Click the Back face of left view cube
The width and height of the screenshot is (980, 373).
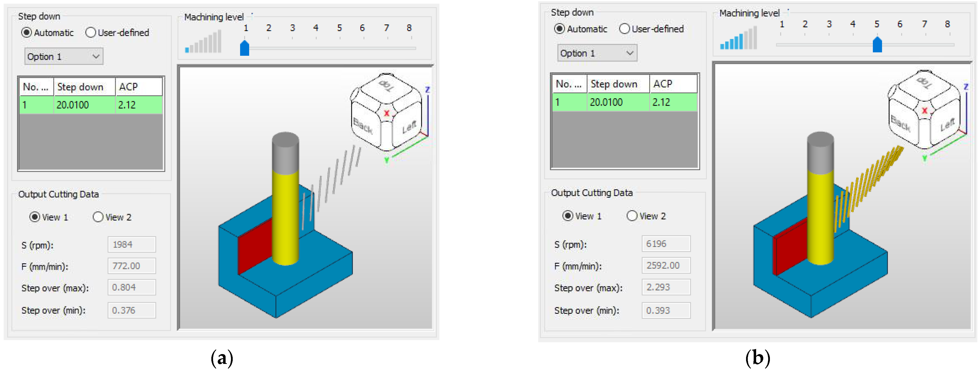click(363, 126)
